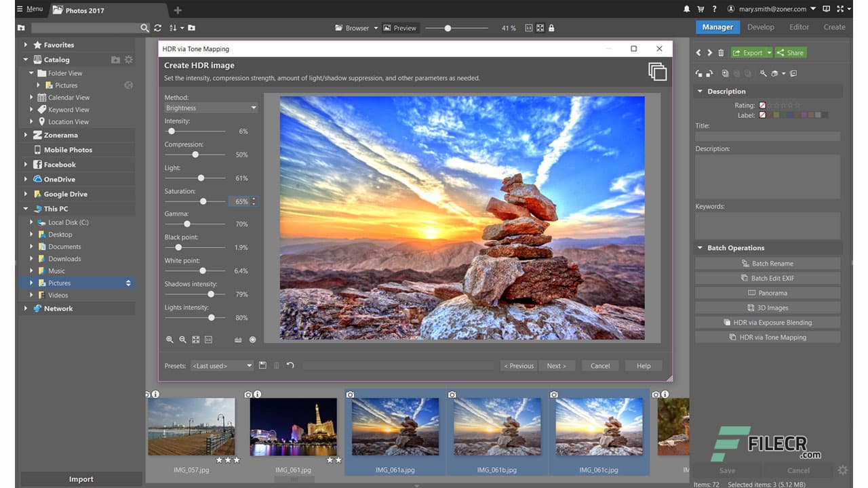
Task: Open the histogram display icon in HDR dialog
Action: pyautogui.click(x=239, y=339)
